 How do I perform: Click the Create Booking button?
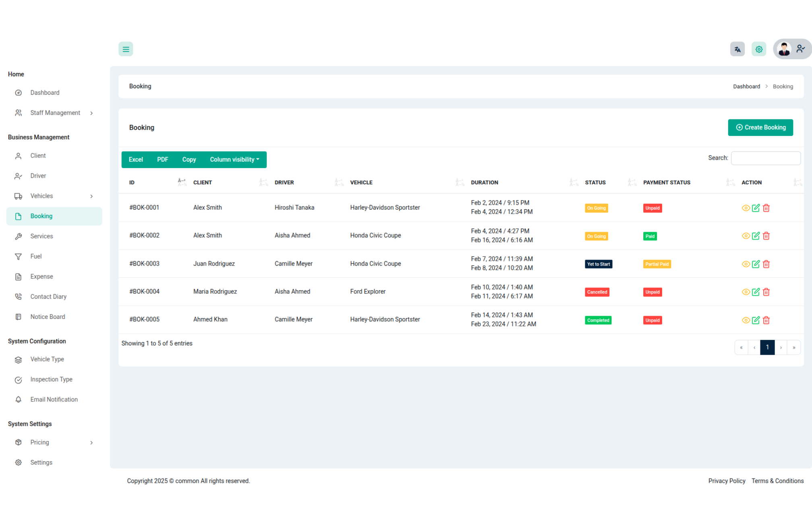tap(760, 127)
